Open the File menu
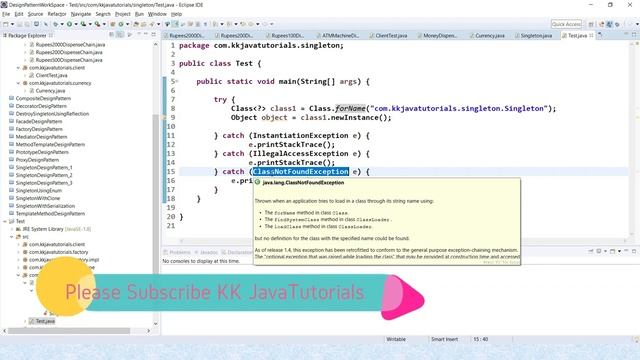The height and width of the screenshot is (360, 640). pos(6,14)
